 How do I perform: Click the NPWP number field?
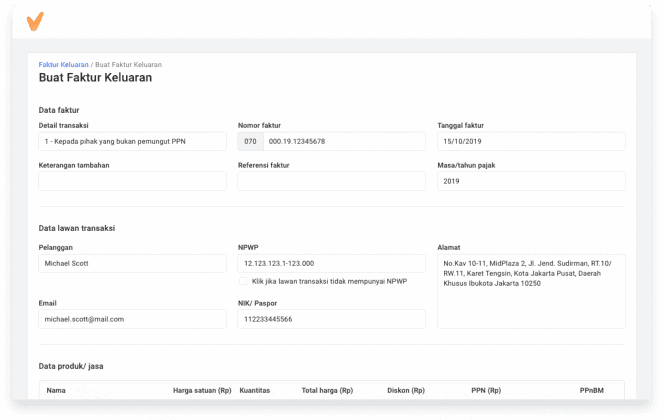pos(331,263)
